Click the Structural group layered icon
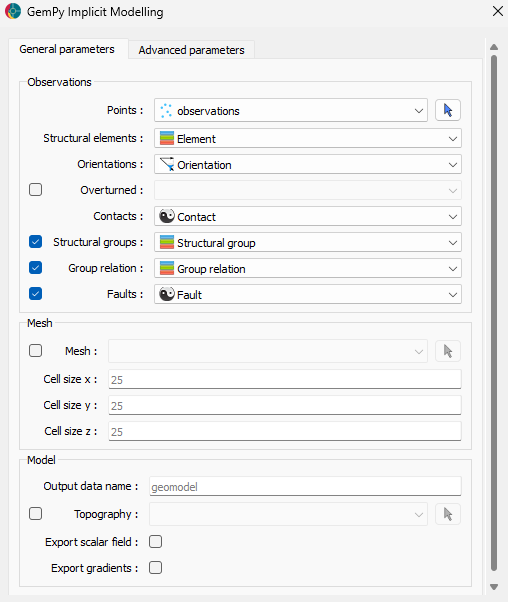508x602 pixels. 167,242
